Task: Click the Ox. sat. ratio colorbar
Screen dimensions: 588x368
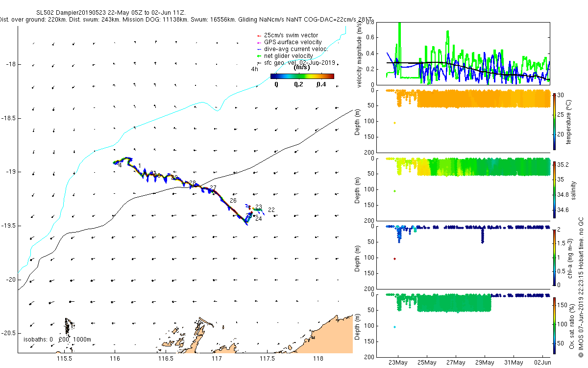Action: [x=554, y=325]
